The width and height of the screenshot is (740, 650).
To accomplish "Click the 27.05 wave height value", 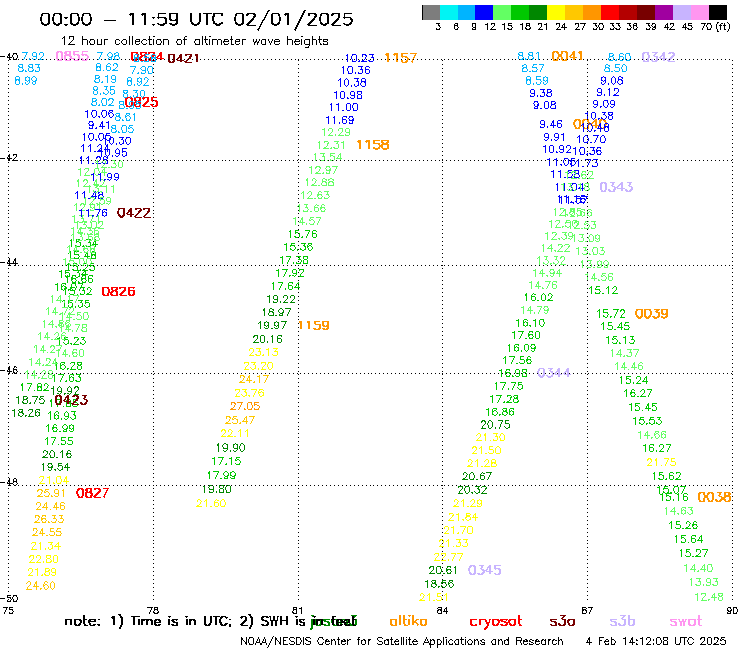I will click(245, 406).
